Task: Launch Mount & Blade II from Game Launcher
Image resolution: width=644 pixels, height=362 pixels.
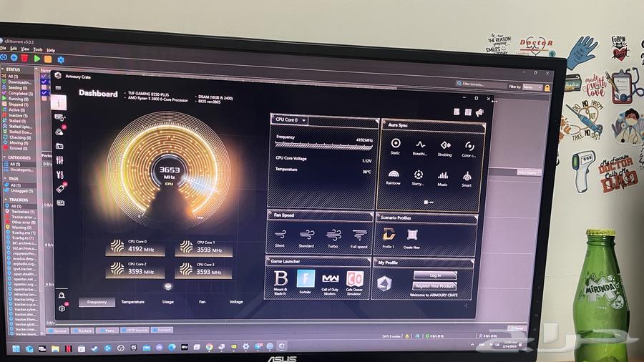Action: [280, 283]
